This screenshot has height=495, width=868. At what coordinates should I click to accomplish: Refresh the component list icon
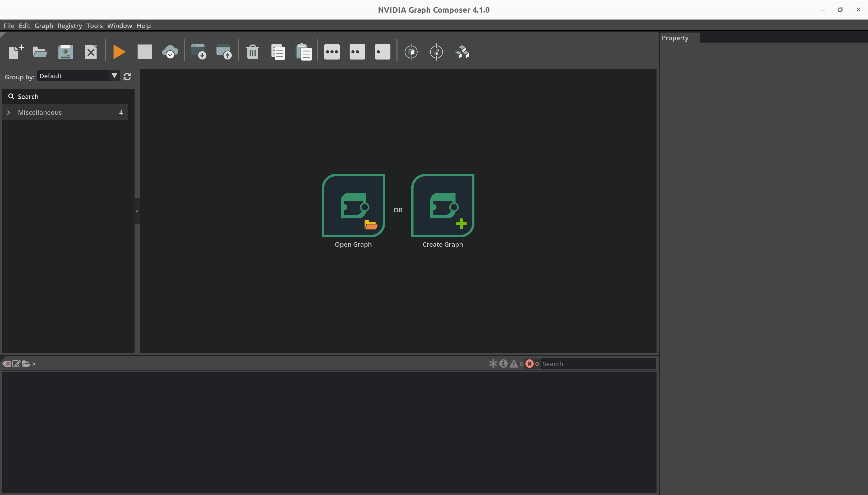click(127, 77)
